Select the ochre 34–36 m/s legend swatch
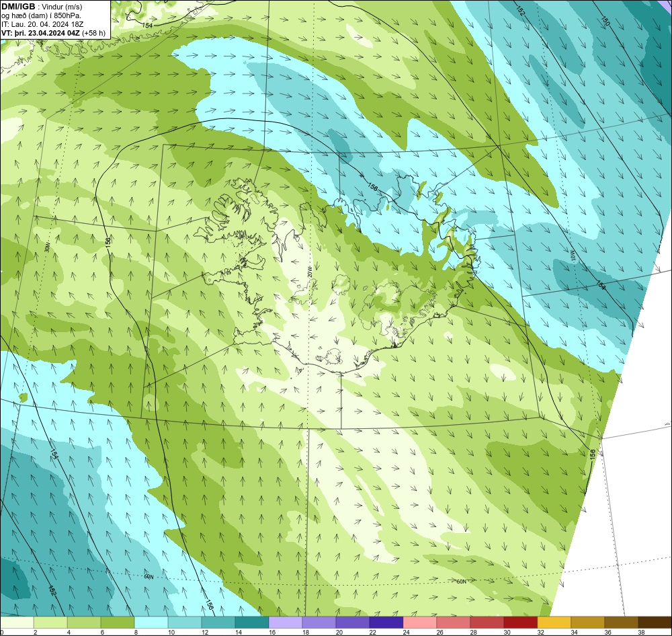Viewport: 672px width, 636px height. click(588, 623)
